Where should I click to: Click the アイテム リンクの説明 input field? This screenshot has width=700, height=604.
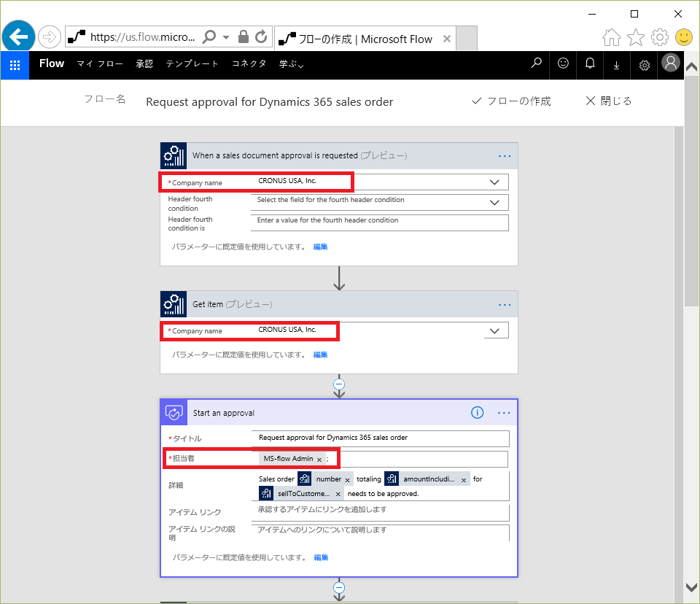tap(381, 533)
